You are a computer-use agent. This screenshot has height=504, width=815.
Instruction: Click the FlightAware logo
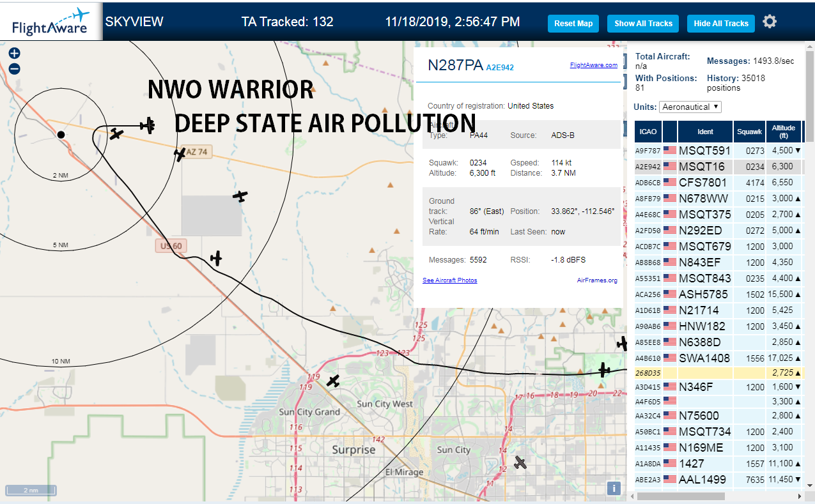pos(51,20)
